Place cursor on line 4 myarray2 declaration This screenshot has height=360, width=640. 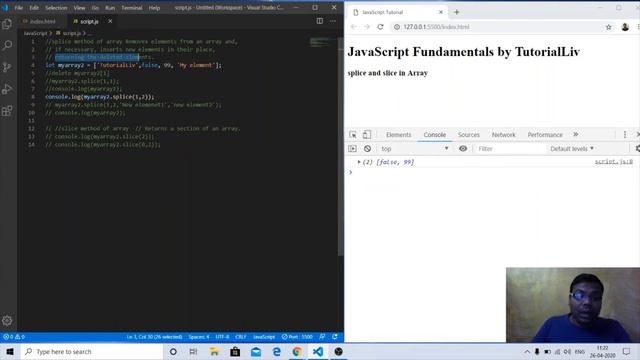tap(133, 65)
